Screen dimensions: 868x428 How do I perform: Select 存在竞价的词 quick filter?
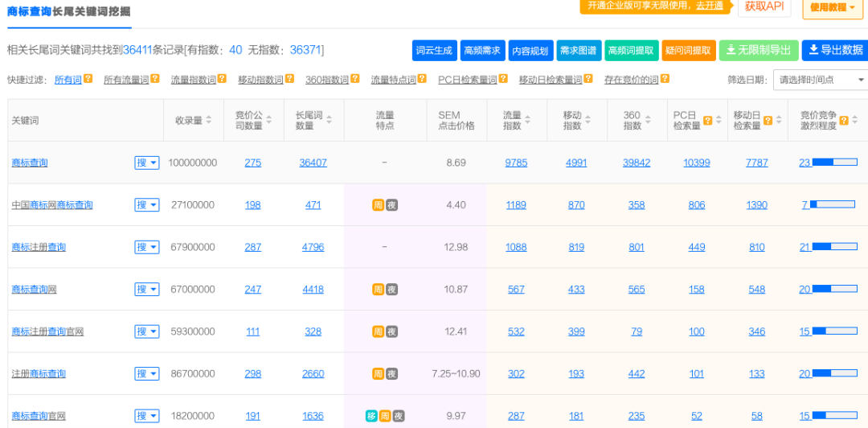click(631, 80)
